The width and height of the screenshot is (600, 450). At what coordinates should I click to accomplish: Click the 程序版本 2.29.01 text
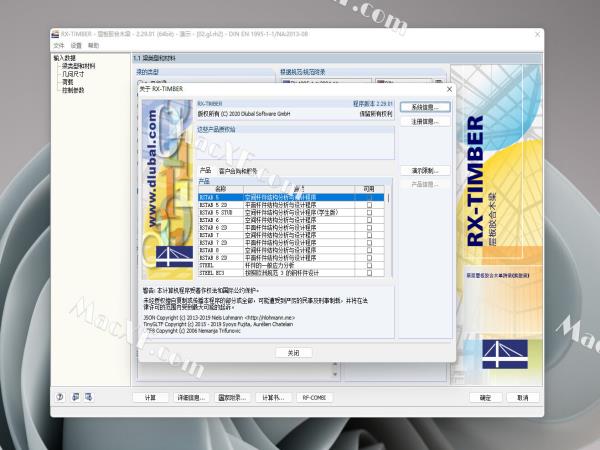(373, 104)
